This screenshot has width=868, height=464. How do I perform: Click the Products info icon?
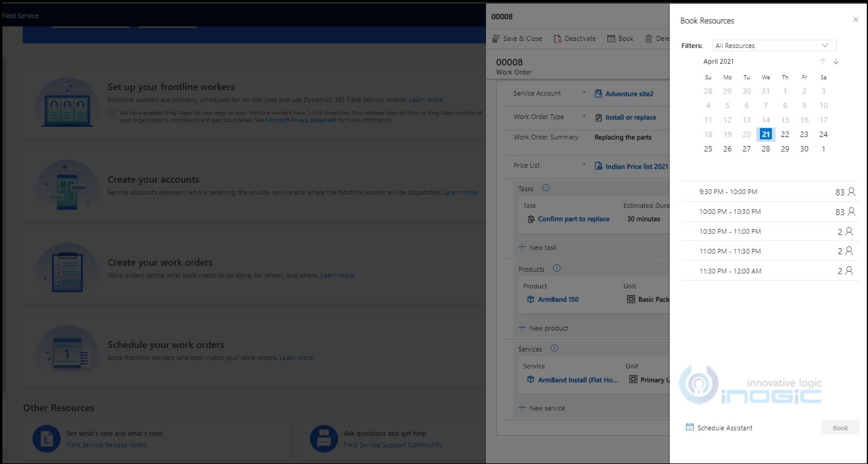coord(557,269)
